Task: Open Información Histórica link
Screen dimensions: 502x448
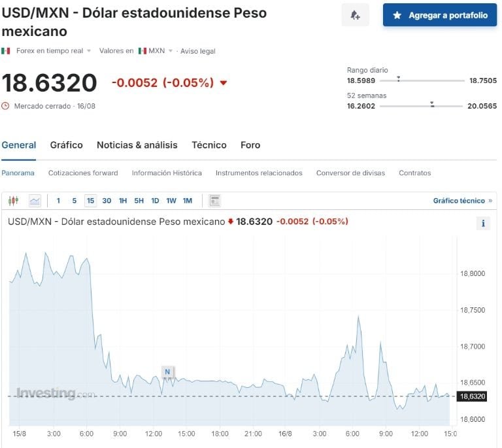Action: pos(167,173)
